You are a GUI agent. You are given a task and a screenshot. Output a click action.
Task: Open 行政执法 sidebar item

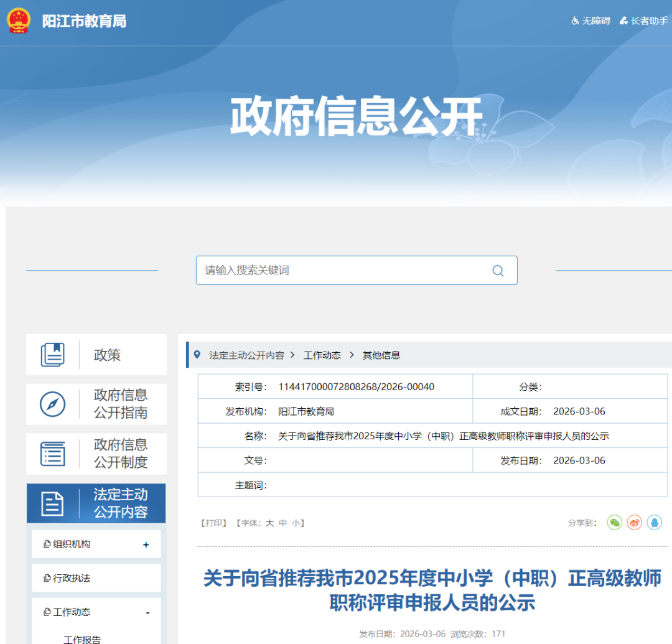tap(72, 578)
